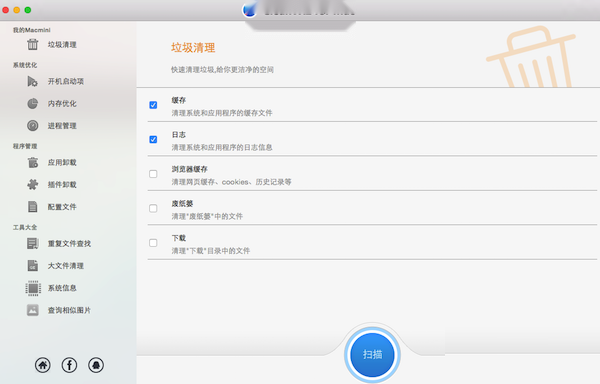The width and height of the screenshot is (600, 384).
Task: Click the 大文件清理 icon
Action: point(33,265)
